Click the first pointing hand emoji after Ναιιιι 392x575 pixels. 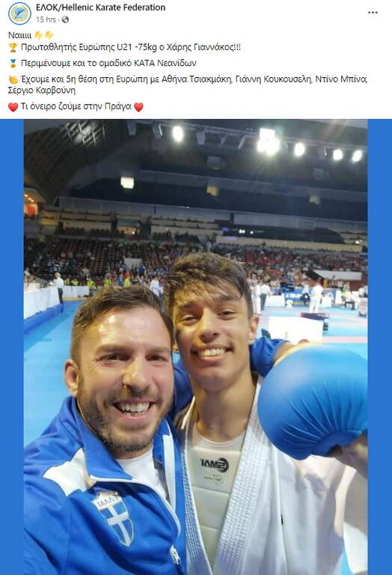(38, 35)
